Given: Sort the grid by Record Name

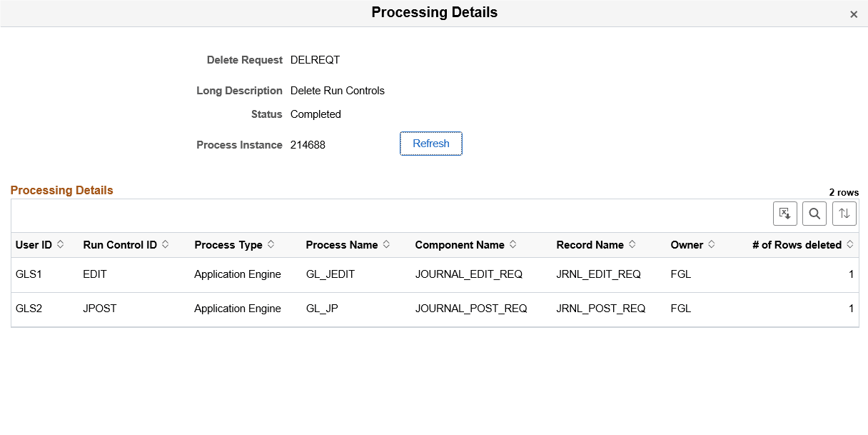Looking at the screenshot, I should click(x=591, y=244).
